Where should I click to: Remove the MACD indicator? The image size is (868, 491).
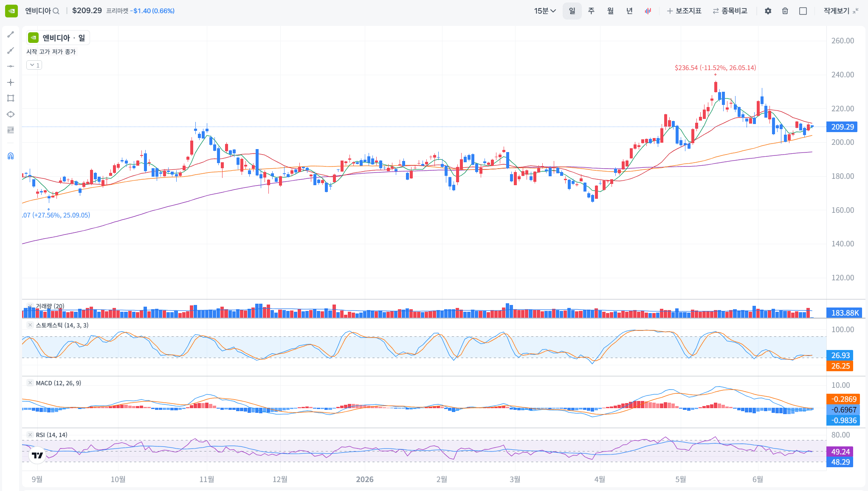coord(30,383)
